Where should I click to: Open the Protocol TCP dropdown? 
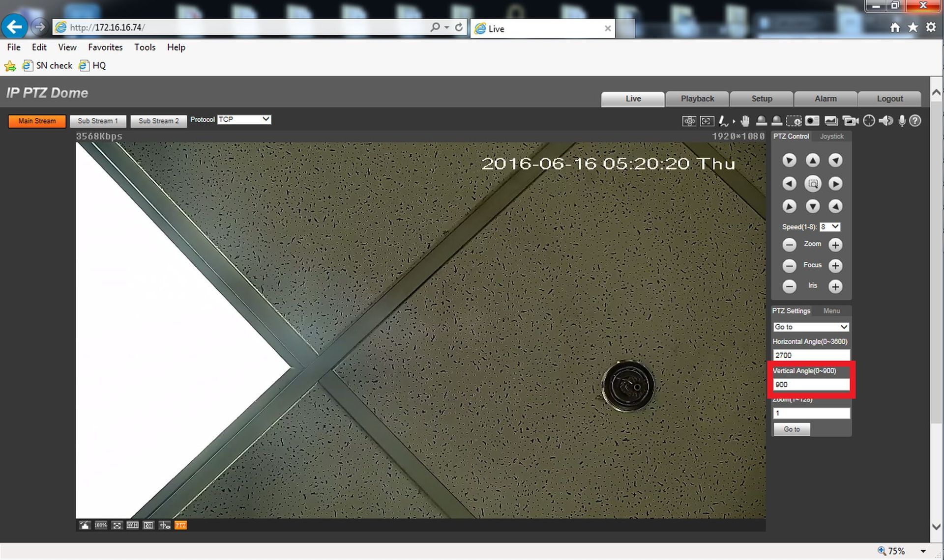pyautogui.click(x=244, y=119)
